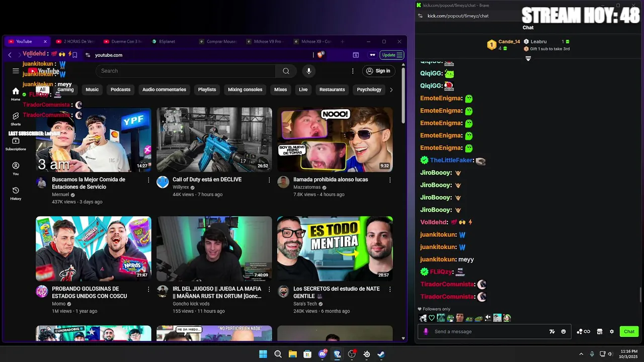644x362 pixels.
Task: Collapse the Kick chat leaderboard toggle
Action: tap(528, 58)
